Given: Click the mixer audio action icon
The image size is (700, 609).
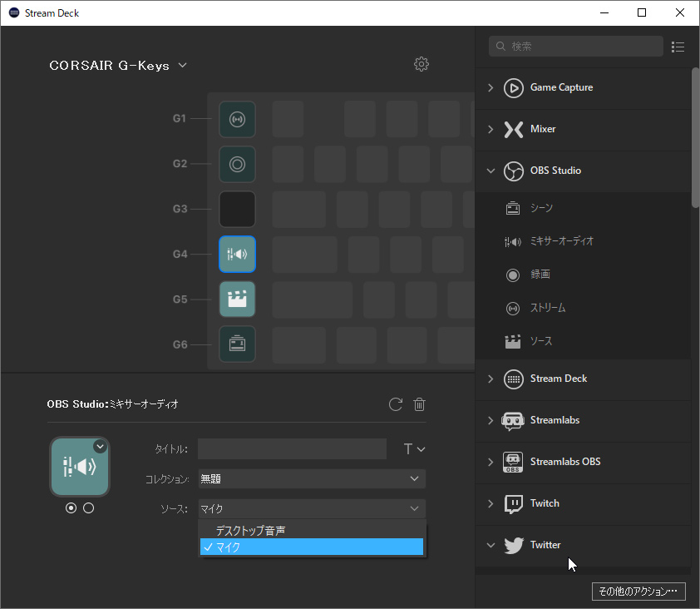Looking at the screenshot, I should pyautogui.click(x=512, y=242).
